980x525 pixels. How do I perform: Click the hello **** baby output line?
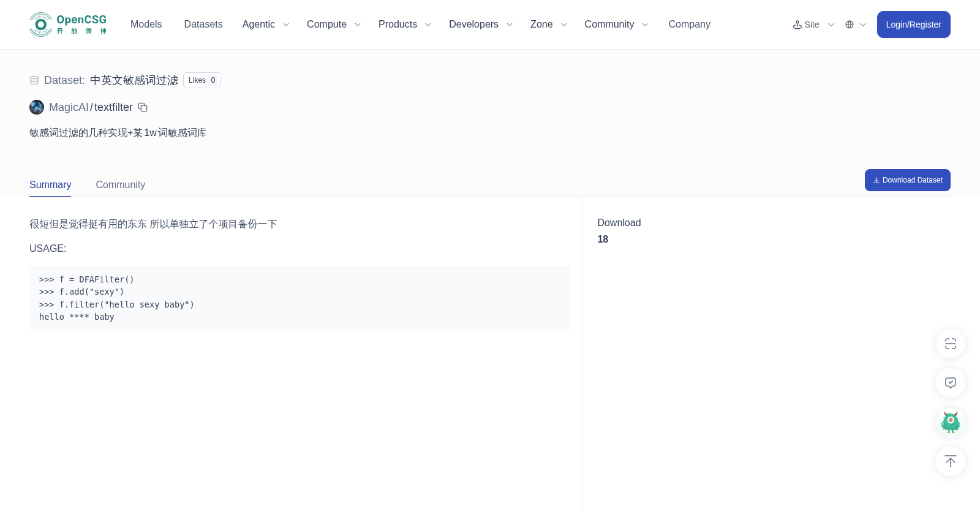click(x=77, y=317)
